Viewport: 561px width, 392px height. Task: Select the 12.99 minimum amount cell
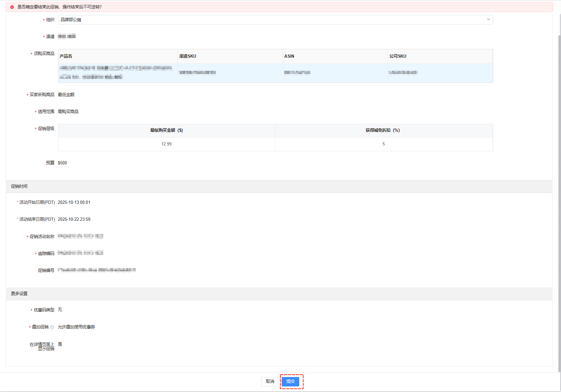tap(166, 144)
